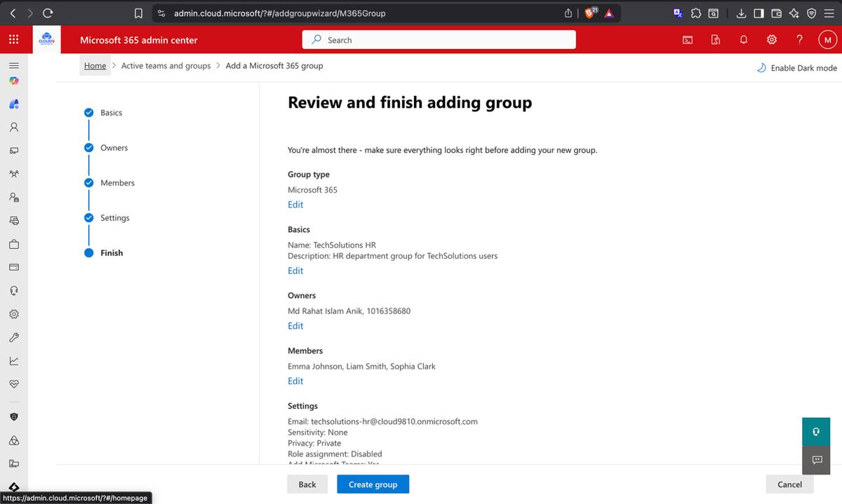Click the Brave Leo AI sparkle icon

(794, 13)
